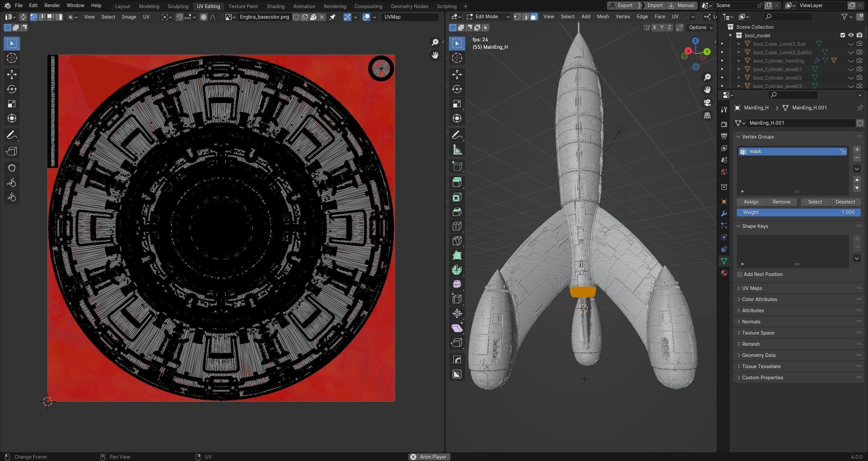The height and width of the screenshot is (461, 868).
Task: Choose the Rip Region tool in UV editor
Action: 12,151
